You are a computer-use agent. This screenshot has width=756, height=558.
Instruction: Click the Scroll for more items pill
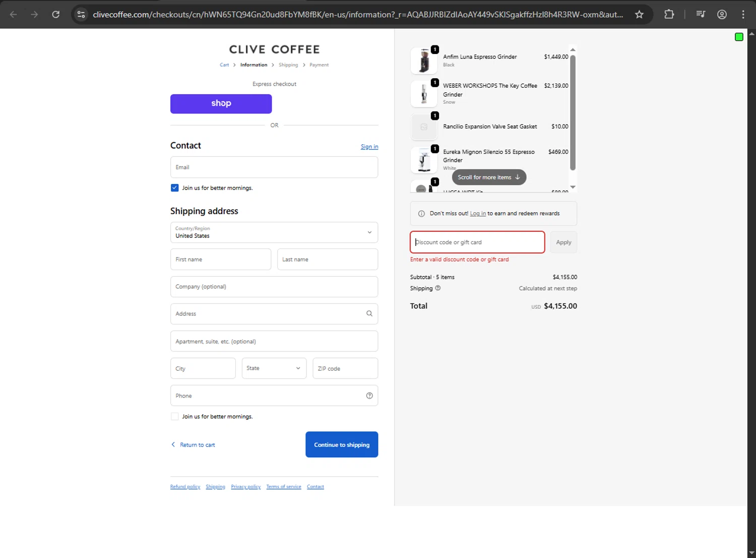(489, 177)
